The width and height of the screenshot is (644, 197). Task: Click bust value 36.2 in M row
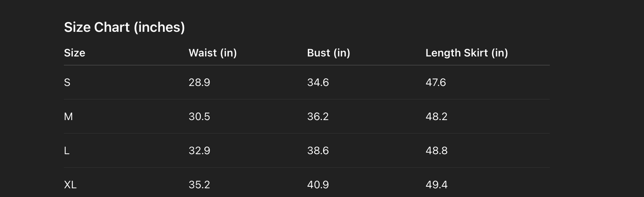click(318, 117)
